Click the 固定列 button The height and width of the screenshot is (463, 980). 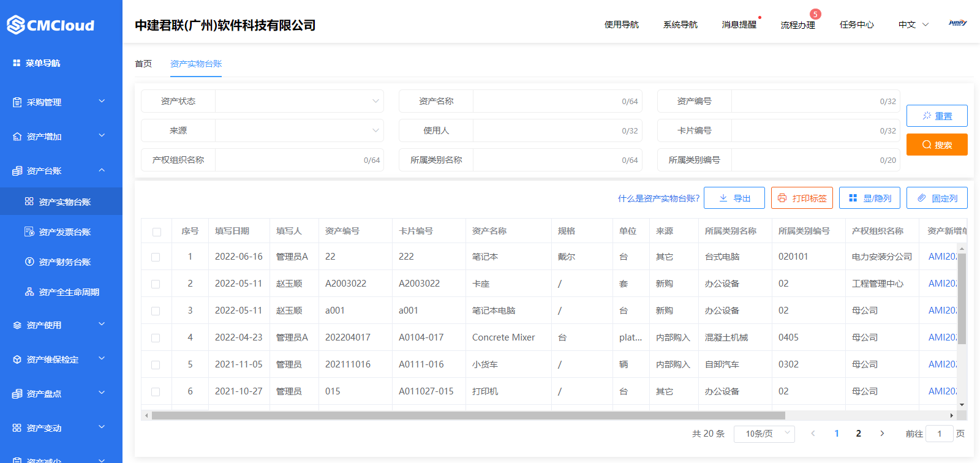(x=937, y=198)
